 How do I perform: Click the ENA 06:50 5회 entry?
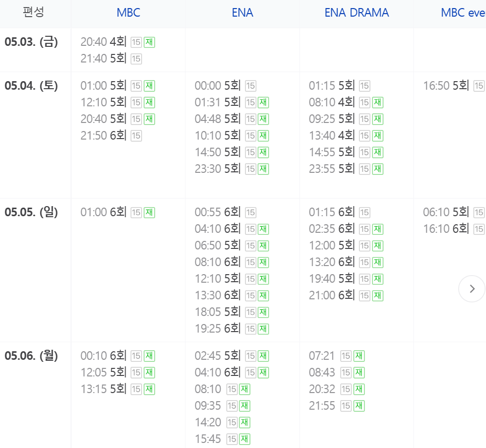click(x=232, y=246)
